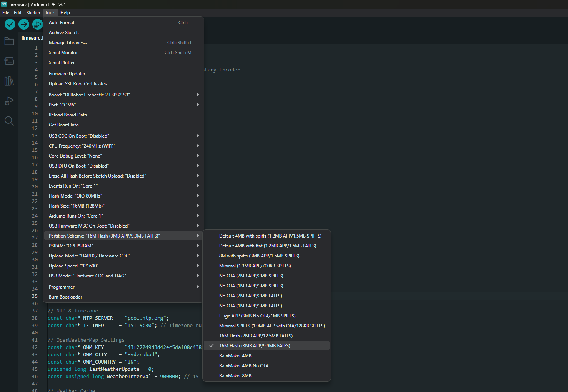Open the Sketch menu

[x=33, y=13]
